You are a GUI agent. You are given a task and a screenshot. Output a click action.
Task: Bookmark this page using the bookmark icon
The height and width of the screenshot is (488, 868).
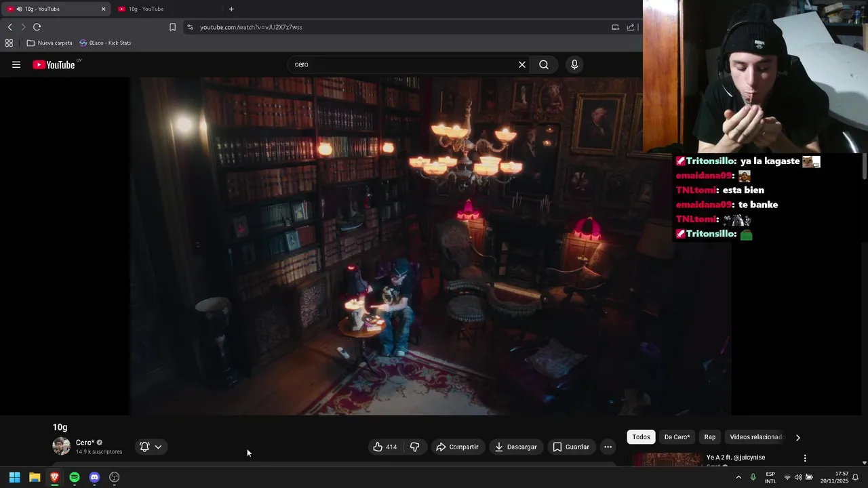tap(172, 27)
